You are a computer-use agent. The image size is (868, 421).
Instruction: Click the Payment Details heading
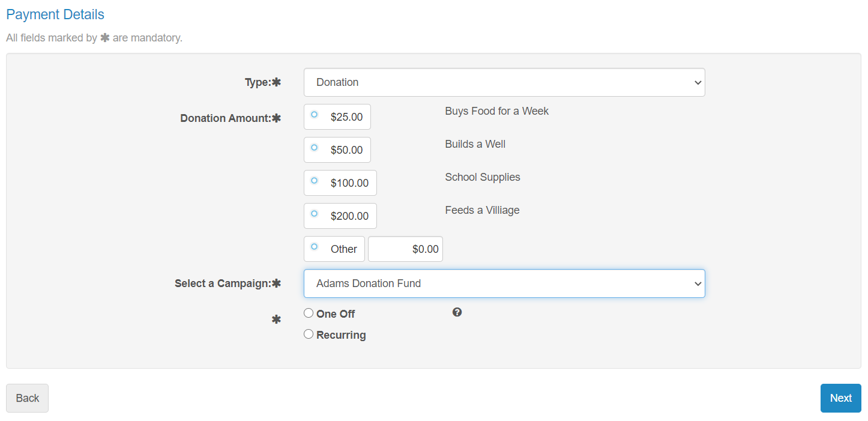[x=55, y=14]
